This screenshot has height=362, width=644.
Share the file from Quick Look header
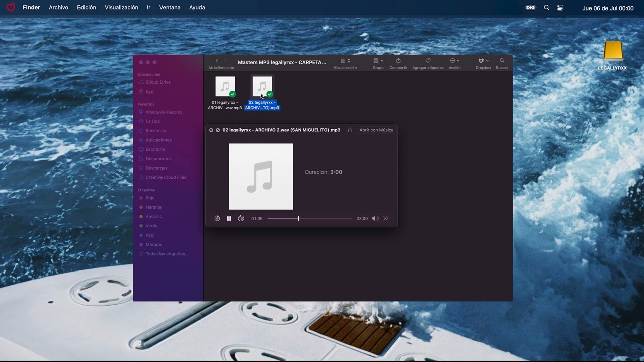pos(350,130)
